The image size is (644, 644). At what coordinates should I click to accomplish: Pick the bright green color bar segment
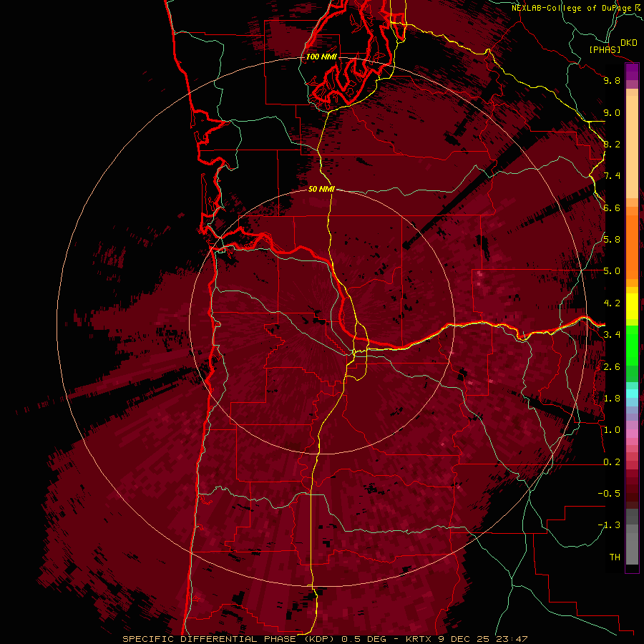point(632,346)
